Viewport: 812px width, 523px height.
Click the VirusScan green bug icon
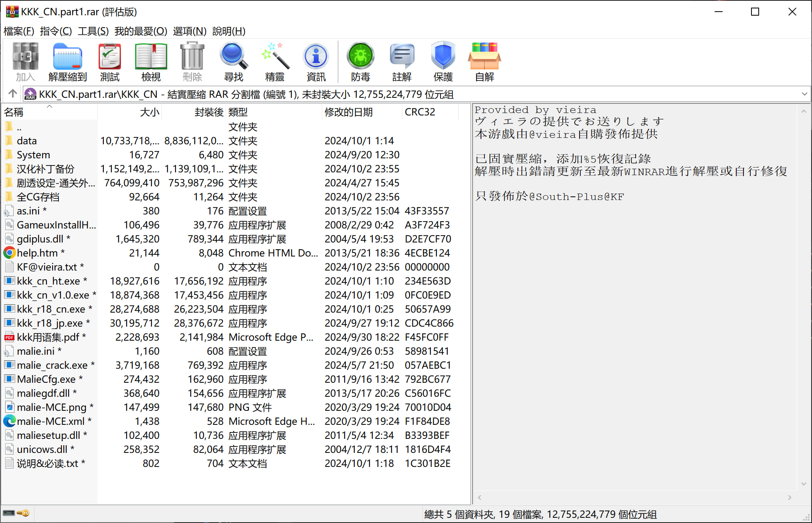point(360,61)
